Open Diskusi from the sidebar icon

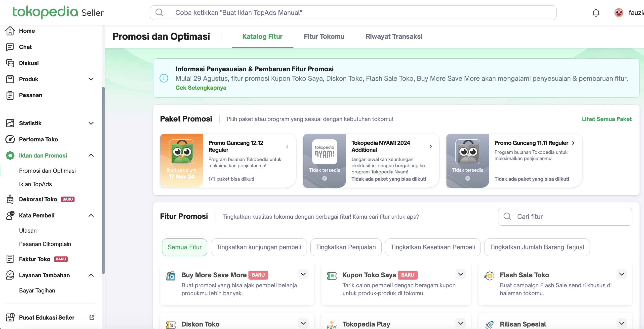(x=10, y=63)
